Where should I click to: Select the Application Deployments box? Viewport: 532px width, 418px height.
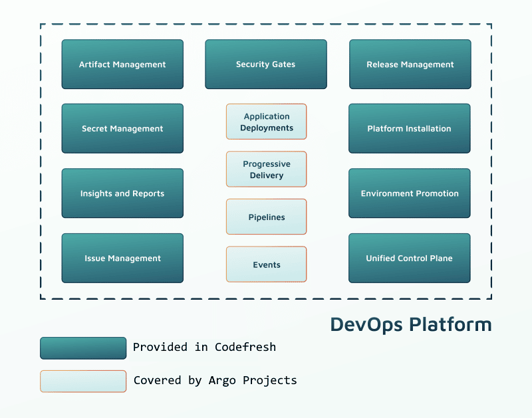[x=267, y=122]
